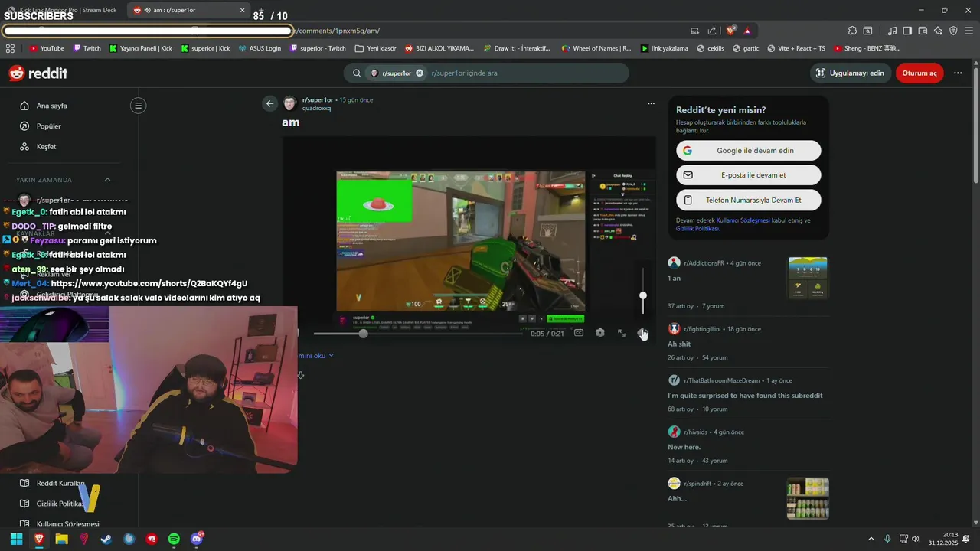980x551 pixels.
Task: Open the browser hamburger main menu
Action: [969, 31]
